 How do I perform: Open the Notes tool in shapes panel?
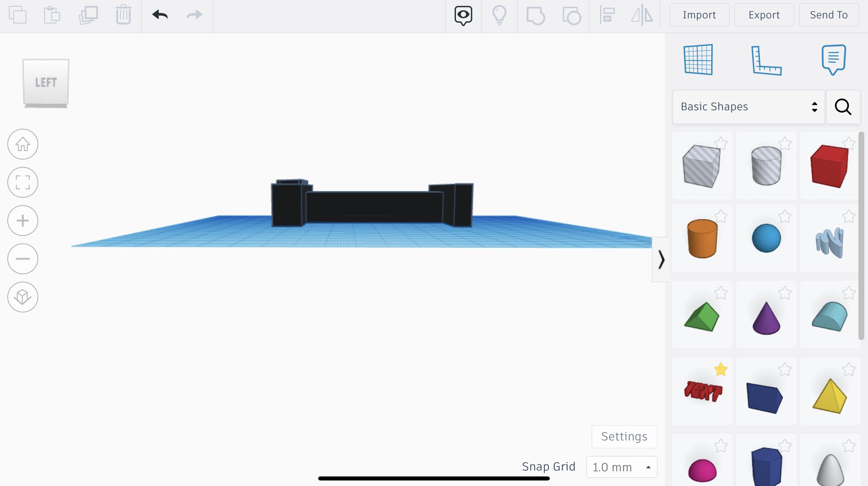pos(834,60)
